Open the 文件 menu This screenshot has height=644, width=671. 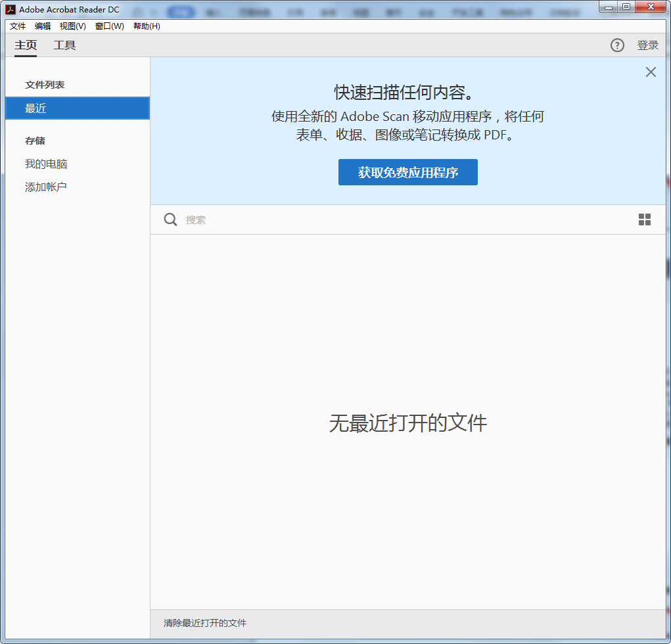point(18,26)
